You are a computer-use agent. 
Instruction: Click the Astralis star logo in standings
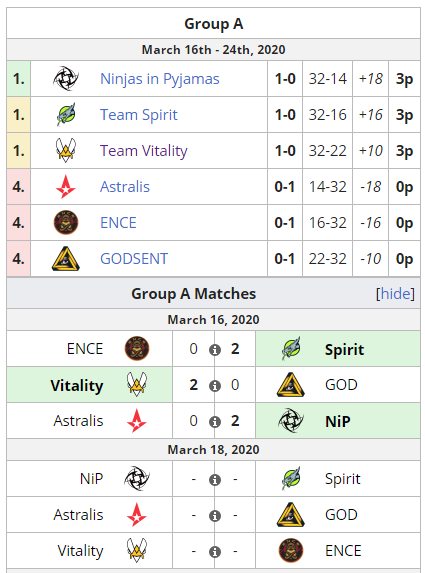(x=66, y=186)
